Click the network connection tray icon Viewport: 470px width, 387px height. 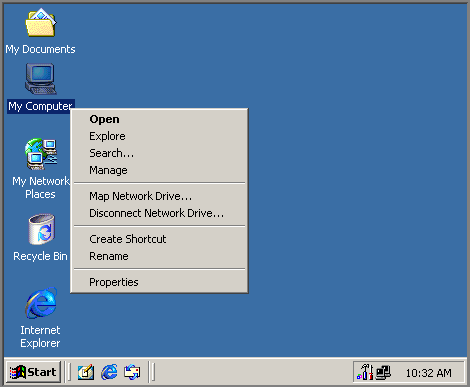click(383, 373)
